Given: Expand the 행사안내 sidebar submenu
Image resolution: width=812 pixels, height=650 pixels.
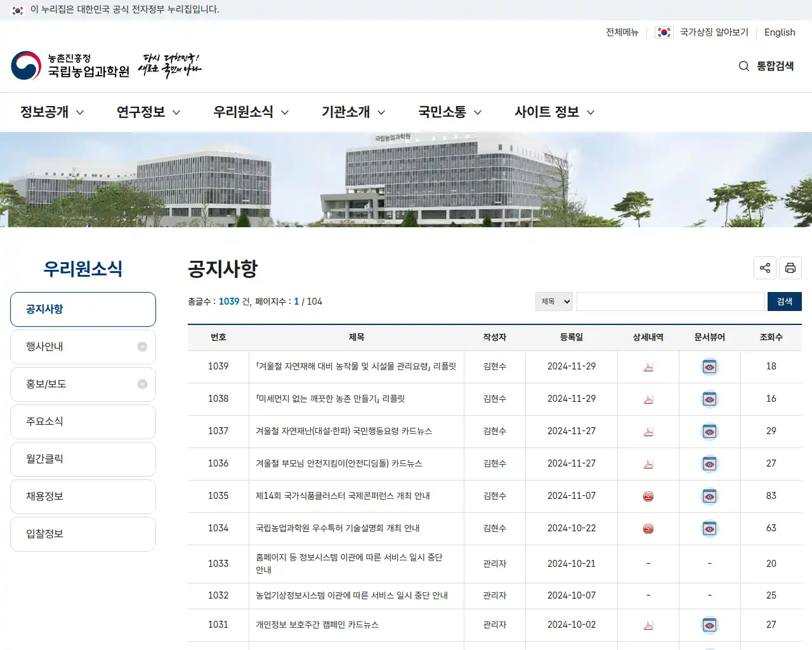Looking at the screenshot, I should click(x=142, y=347).
